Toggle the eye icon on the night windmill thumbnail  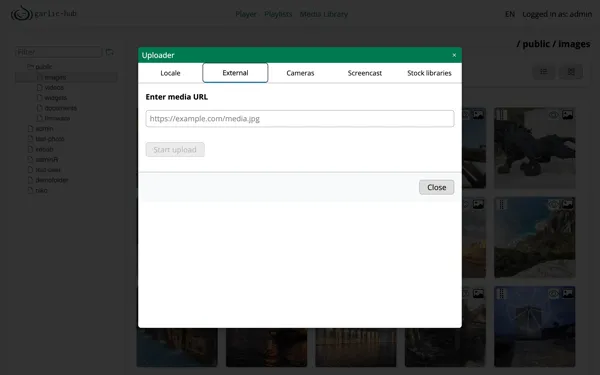[553, 293]
